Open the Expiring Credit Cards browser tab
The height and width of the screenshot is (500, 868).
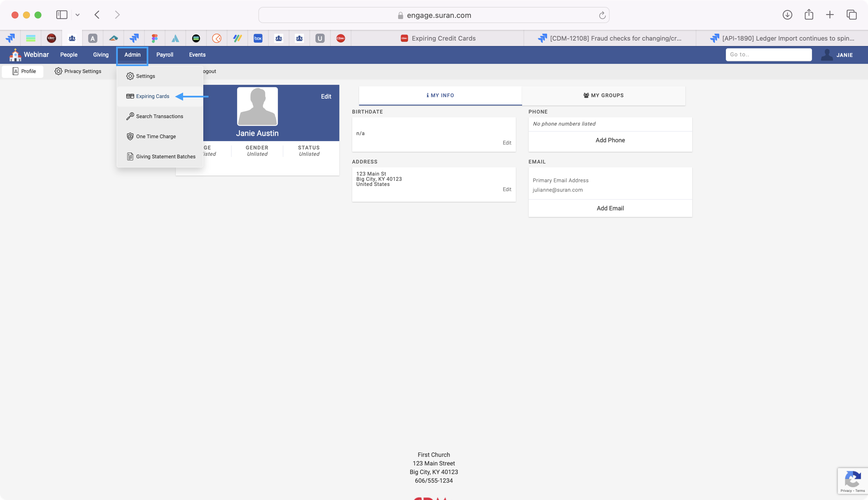(x=438, y=38)
